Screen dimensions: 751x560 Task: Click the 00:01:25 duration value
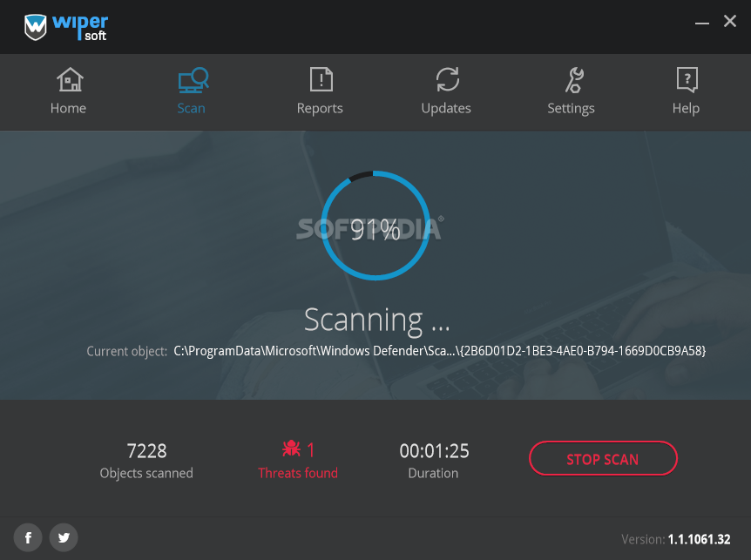pyautogui.click(x=434, y=451)
